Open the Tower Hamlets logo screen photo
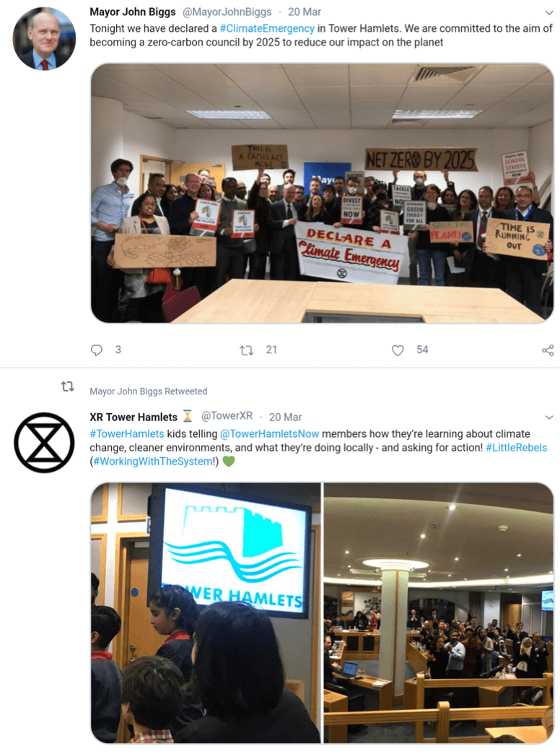 [x=206, y=613]
